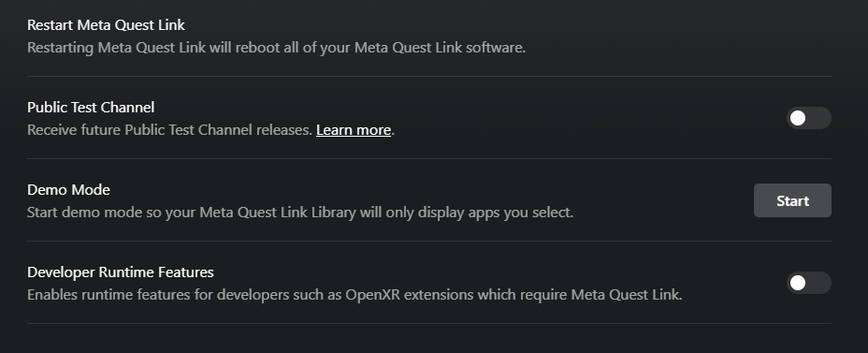Click the white knob of Developer Runtime switch

798,283
